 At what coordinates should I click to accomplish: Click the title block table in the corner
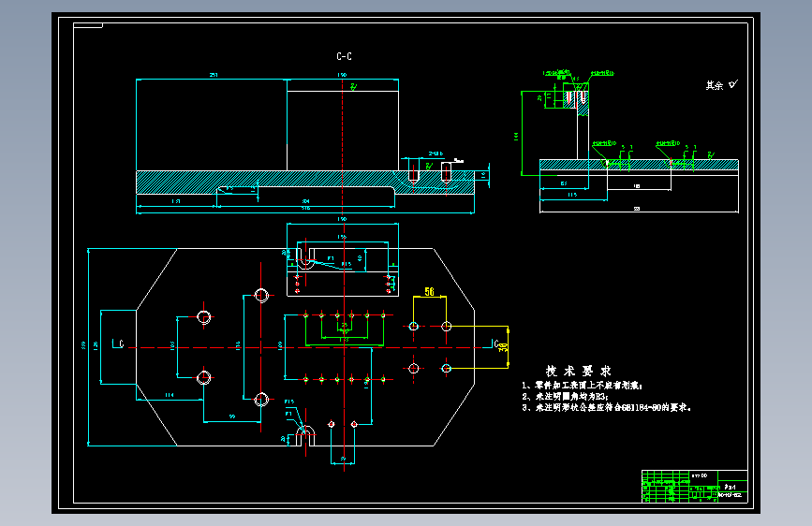coord(694,486)
